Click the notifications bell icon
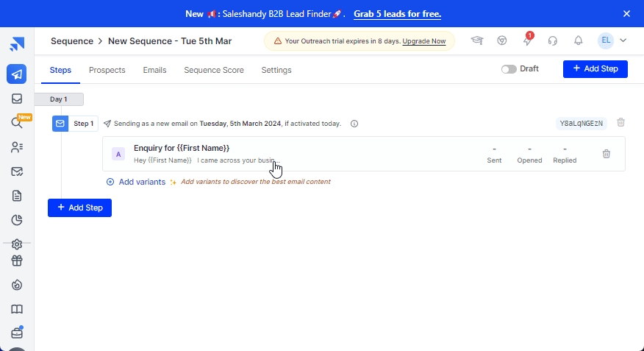 tap(579, 40)
